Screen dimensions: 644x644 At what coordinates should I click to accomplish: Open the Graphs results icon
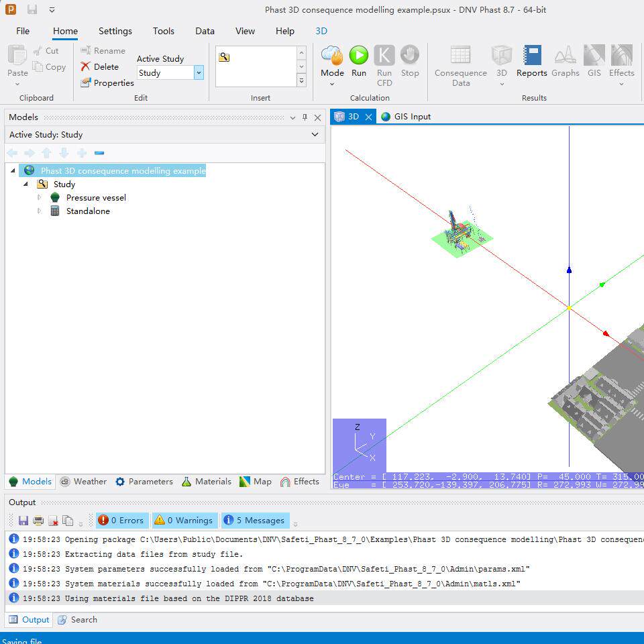pos(565,56)
